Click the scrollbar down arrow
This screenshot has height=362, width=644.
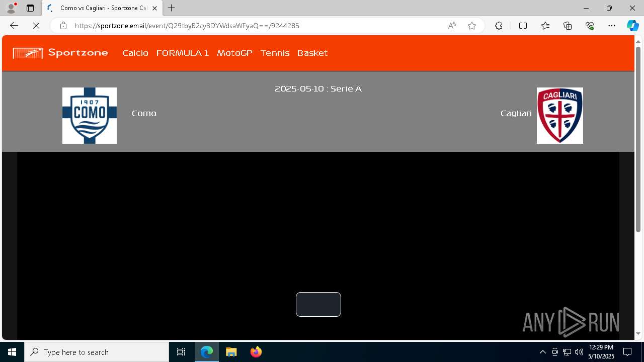(x=638, y=334)
